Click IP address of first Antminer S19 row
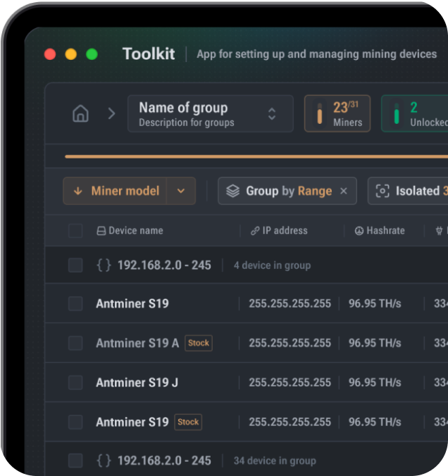Screen dimensions: 448x476 [x=290, y=303]
